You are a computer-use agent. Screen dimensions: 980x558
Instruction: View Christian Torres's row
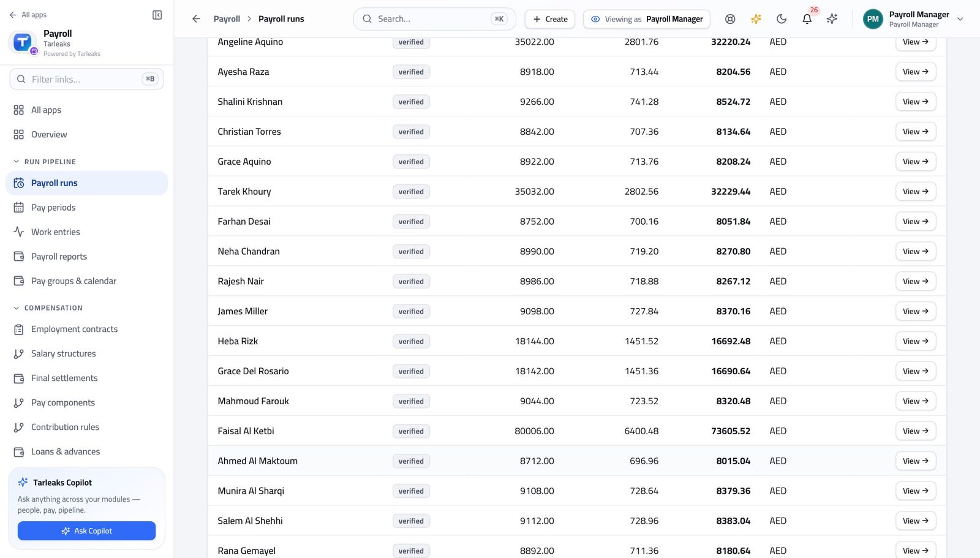pyautogui.click(x=916, y=132)
